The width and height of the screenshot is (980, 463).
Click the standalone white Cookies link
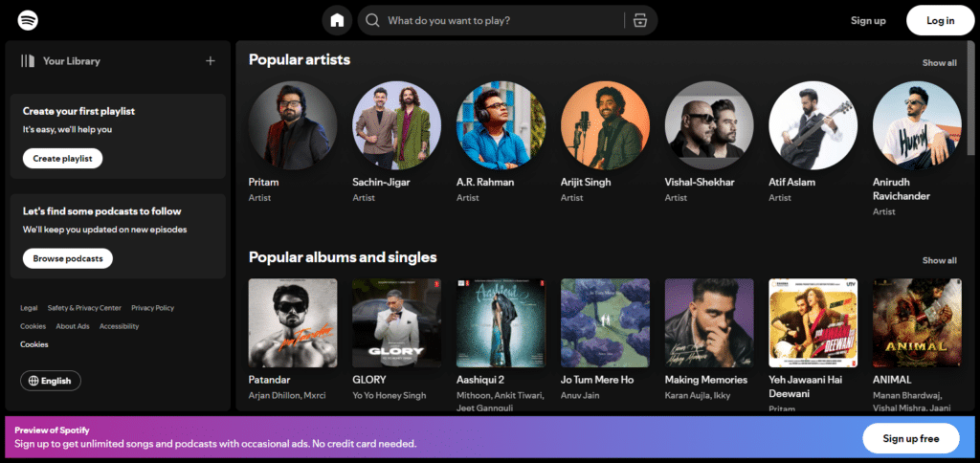[33, 344]
